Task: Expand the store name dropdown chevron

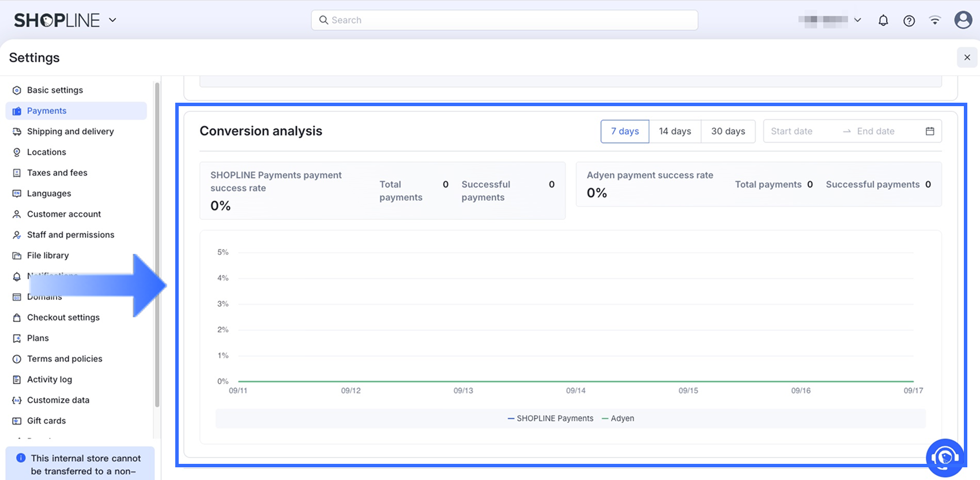Action: click(x=857, y=20)
